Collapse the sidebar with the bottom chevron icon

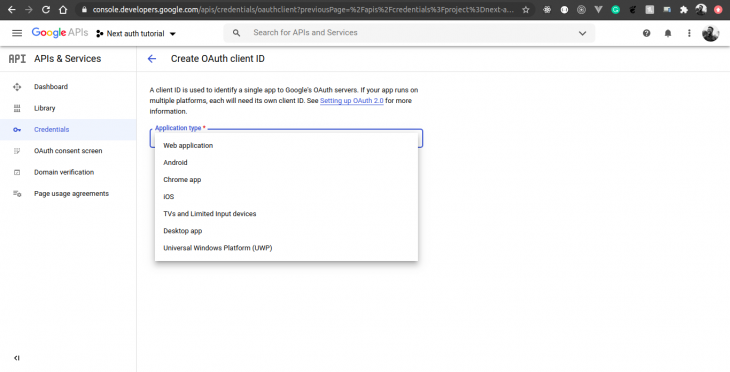tap(17, 358)
